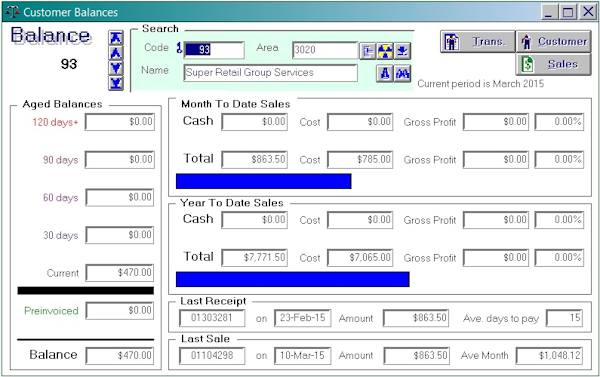
Task: Go to next customer record arrow
Action: click(116, 68)
